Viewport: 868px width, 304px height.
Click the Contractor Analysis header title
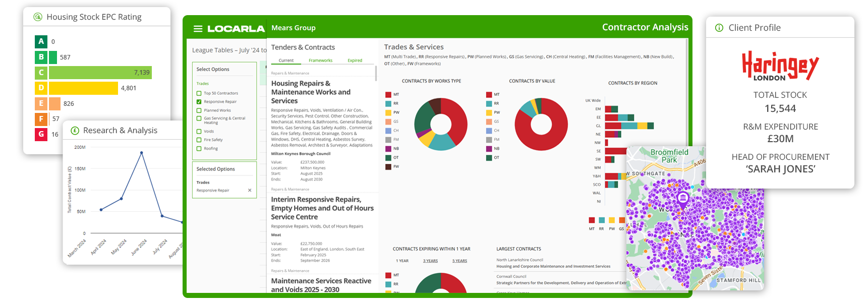pos(645,27)
